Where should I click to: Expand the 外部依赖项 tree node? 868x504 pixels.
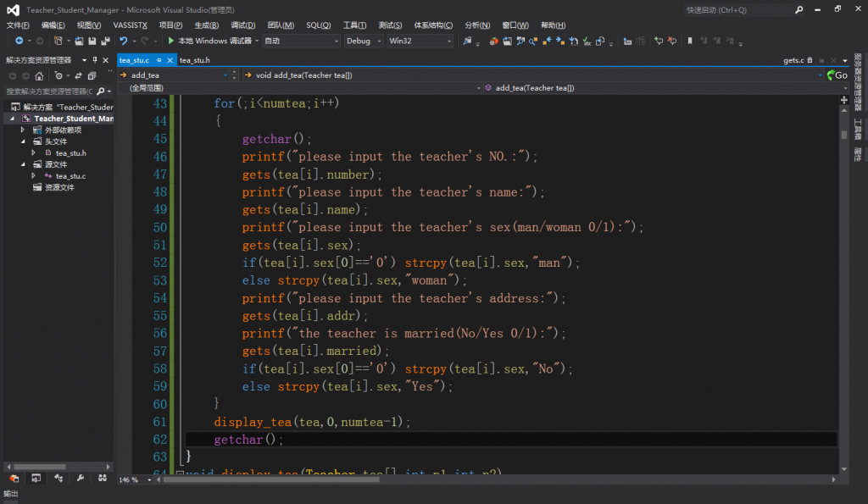point(23,130)
